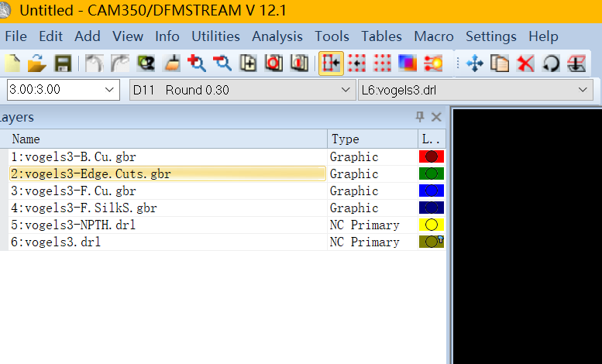
Task: Click the Delete red X icon
Action: 525,63
